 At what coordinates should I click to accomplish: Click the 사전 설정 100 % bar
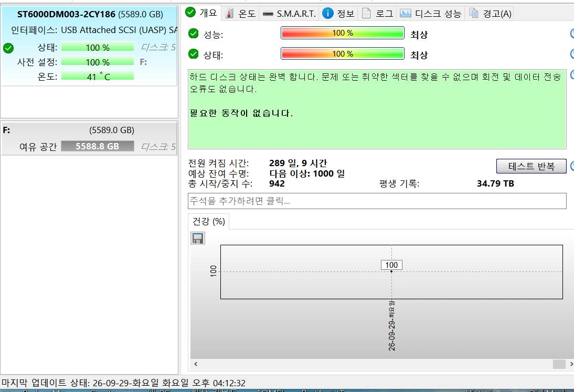[98, 62]
